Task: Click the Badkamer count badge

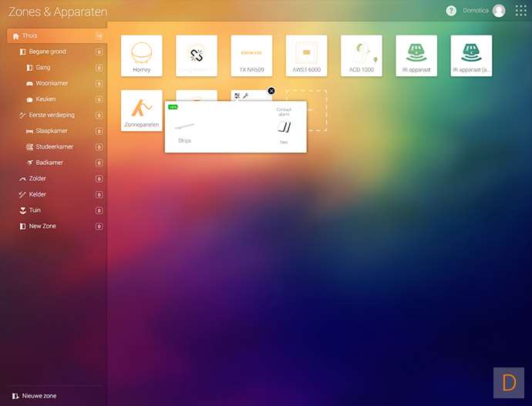Action: pyautogui.click(x=99, y=163)
